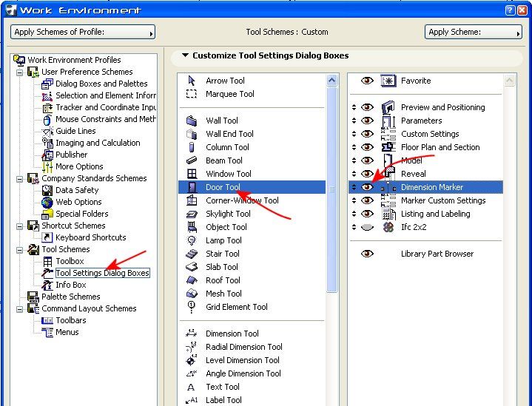Open Menus under Command Layout Schemes
Image resolution: width=532 pixels, height=406 pixels.
click(67, 332)
